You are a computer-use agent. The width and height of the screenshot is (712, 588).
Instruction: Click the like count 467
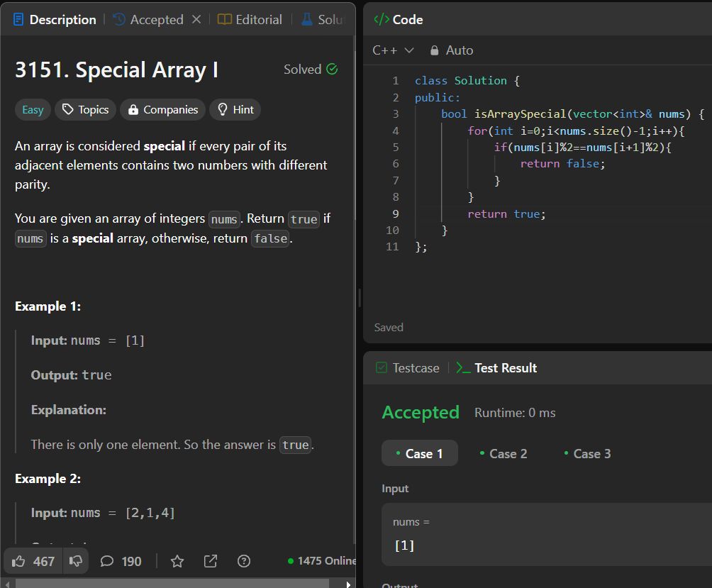(x=43, y=562)
